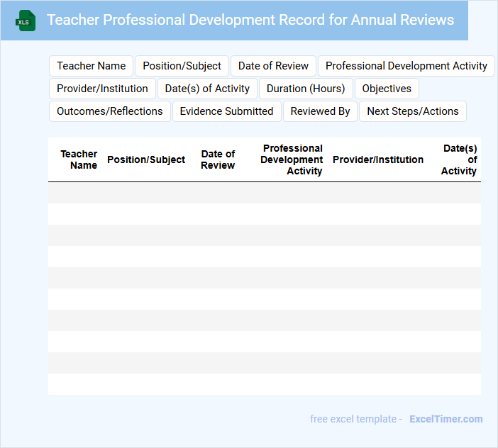Select the Date of Review tag
Screen dimensions: 498x448
pos(273,66)
